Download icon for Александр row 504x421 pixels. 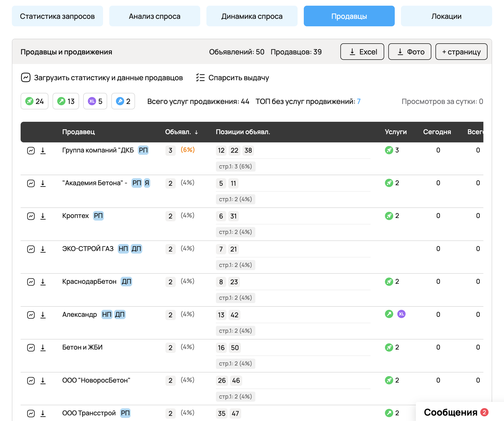coord(43,315)
